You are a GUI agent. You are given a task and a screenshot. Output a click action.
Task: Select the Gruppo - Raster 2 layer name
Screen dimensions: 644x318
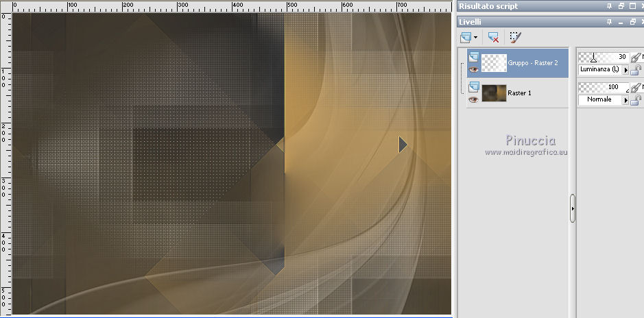(x=533, y=63)
